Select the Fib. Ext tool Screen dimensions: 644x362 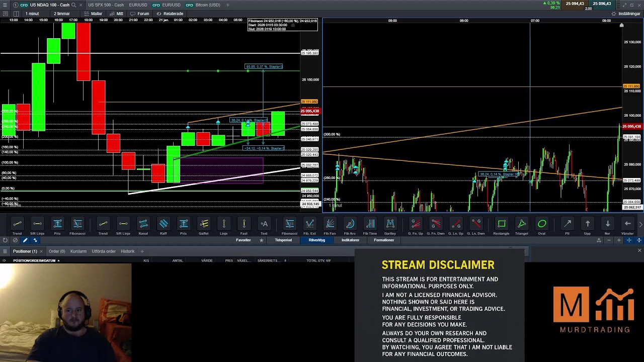pos(309,226)
